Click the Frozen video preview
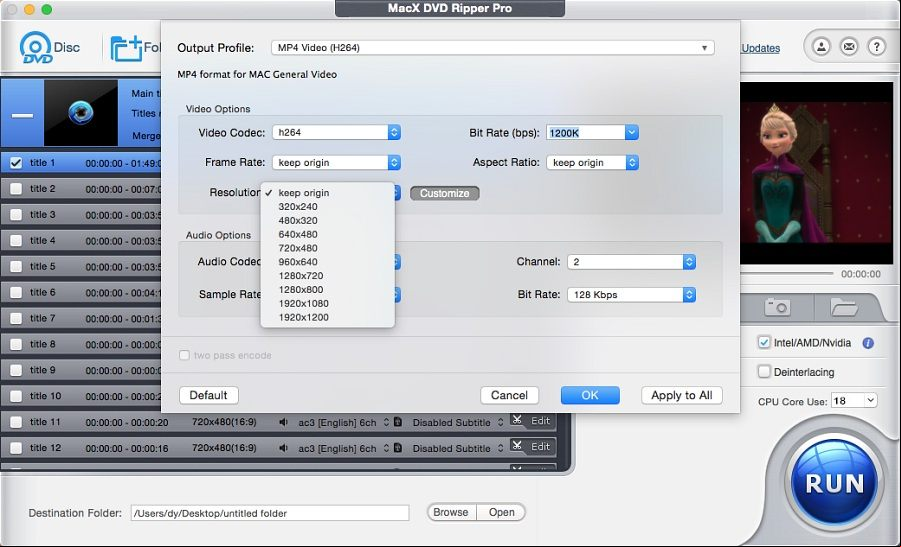Image resolution: width=901 pixels, height=547 pixels. [x=817, y=172]
